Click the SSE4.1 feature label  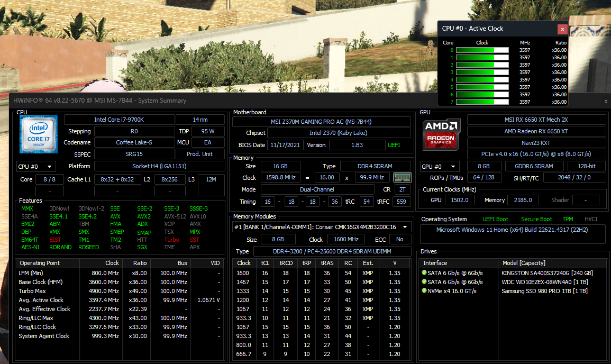pyautogui.click(x=58, y=216)
